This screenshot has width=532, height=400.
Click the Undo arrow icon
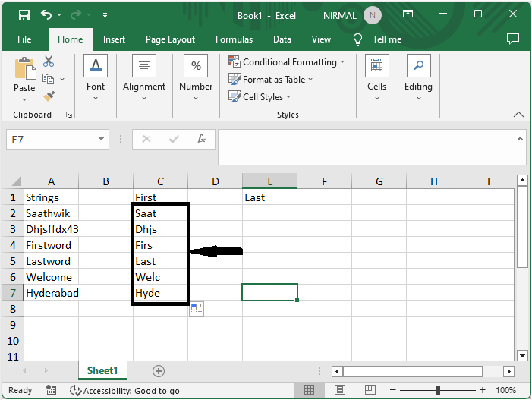coord(47,14)
